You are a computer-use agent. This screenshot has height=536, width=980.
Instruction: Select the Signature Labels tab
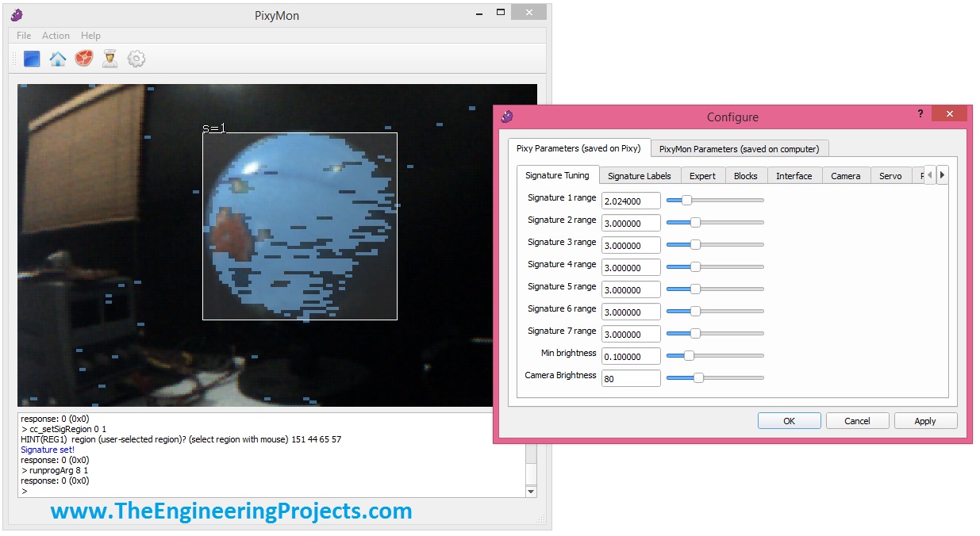click(639, 176)
